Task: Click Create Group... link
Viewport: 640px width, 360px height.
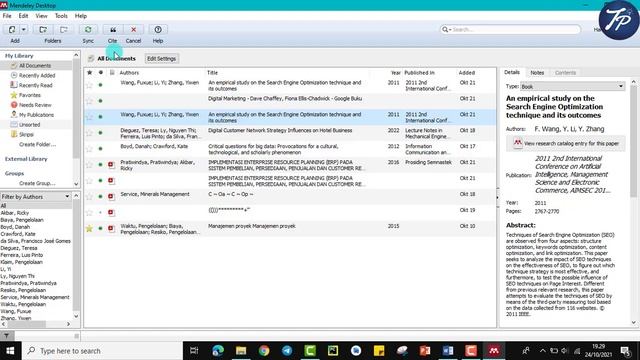Action: 37,183
